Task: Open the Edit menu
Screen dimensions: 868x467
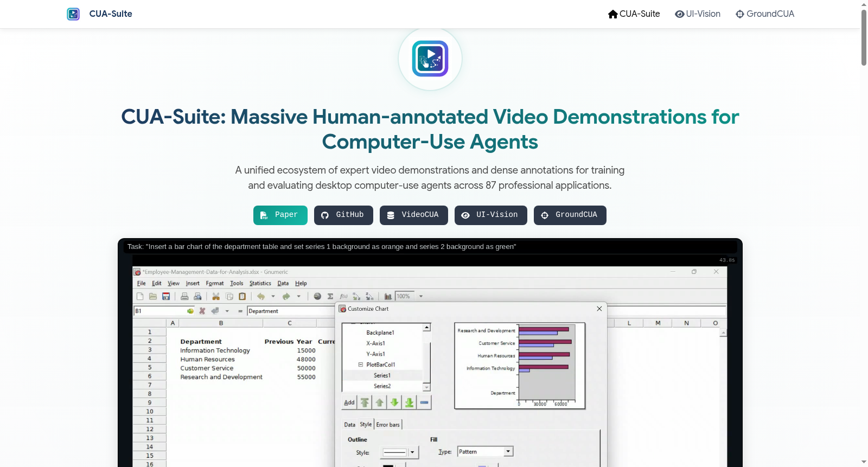Action: pos(157,283)
